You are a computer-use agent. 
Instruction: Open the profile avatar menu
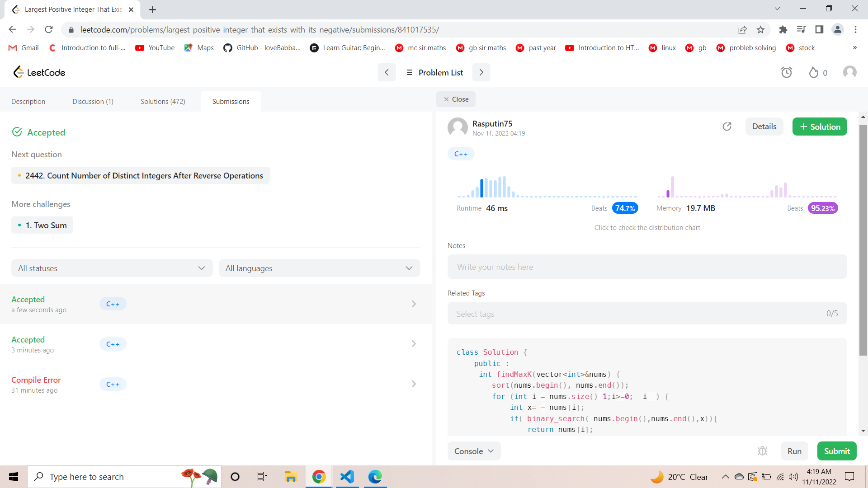tap(849, 72)
